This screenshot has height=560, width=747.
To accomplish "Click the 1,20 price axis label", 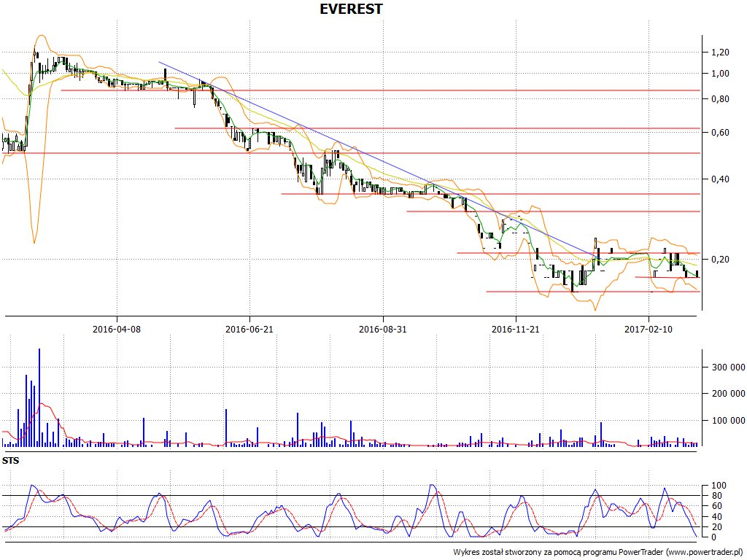I will pos(720,52).
